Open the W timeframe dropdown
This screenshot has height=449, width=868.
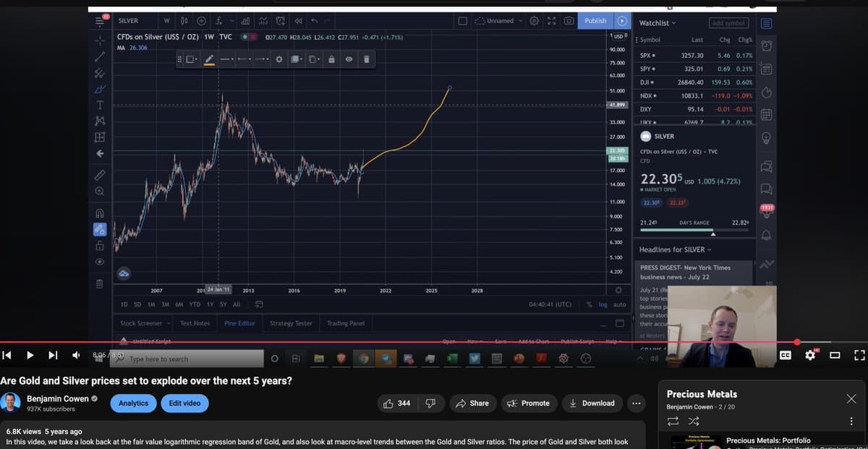(x=168, y=20)
